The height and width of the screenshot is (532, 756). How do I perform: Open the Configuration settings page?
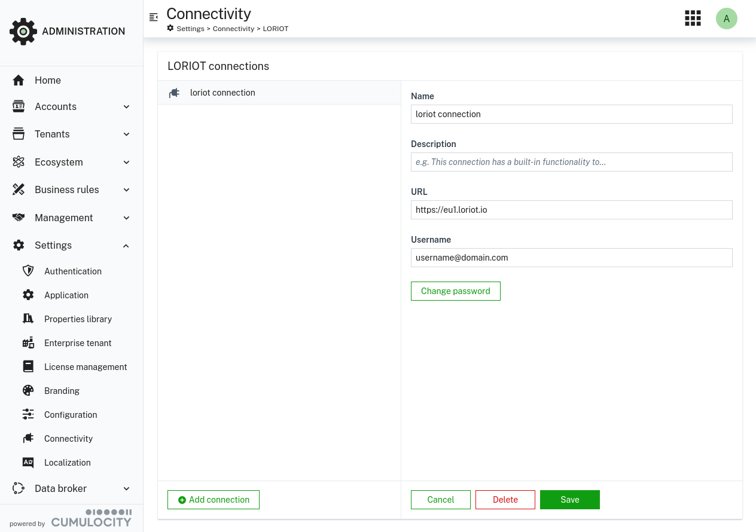click(71, 414)
